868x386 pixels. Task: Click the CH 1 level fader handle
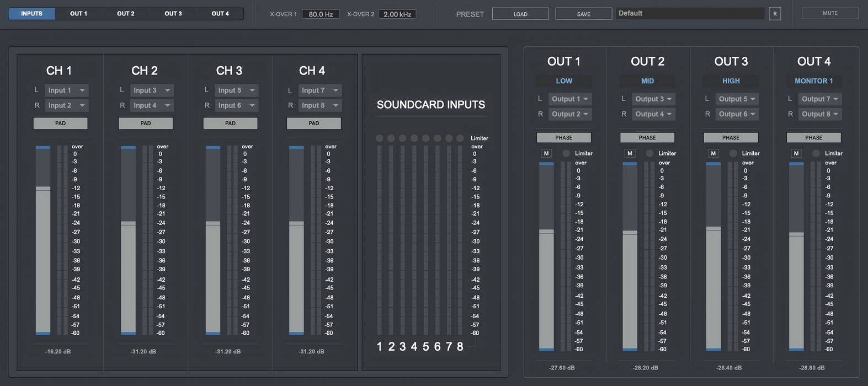[43, 189]
